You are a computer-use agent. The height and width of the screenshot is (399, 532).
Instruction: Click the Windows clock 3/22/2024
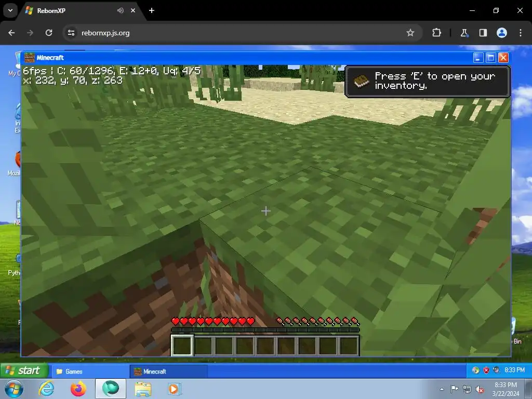506,389
